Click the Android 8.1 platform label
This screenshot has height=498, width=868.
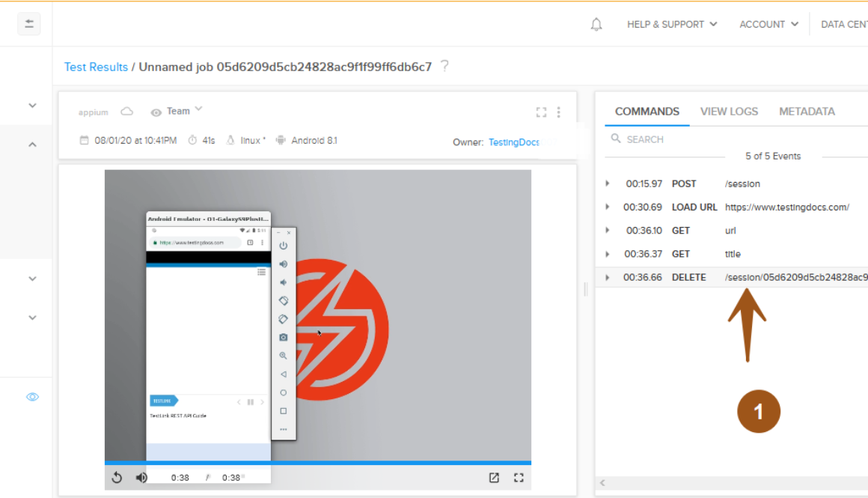tap(314, 141)
